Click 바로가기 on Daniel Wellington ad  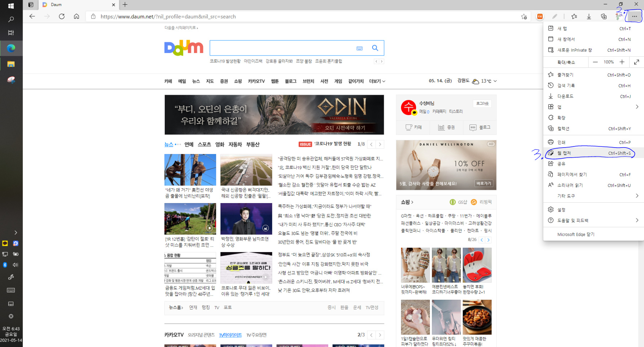pyautogui.click(x=484, y=183)
